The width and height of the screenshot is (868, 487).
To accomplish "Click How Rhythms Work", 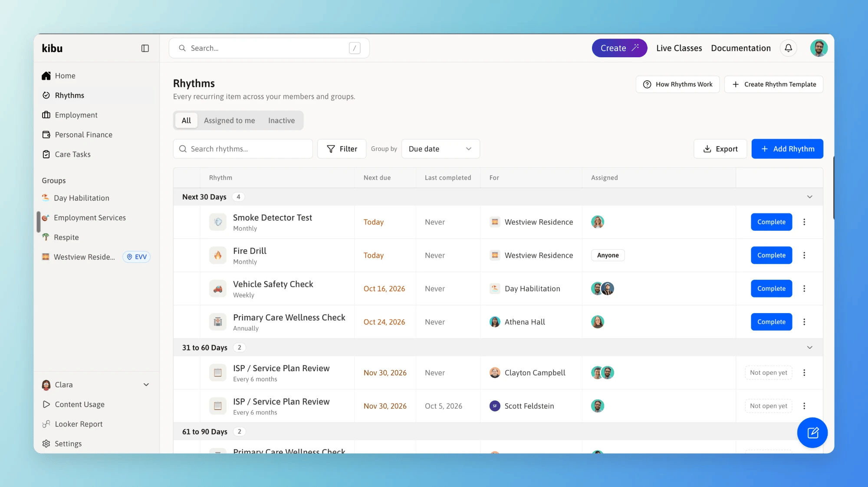I will [677, 84].
